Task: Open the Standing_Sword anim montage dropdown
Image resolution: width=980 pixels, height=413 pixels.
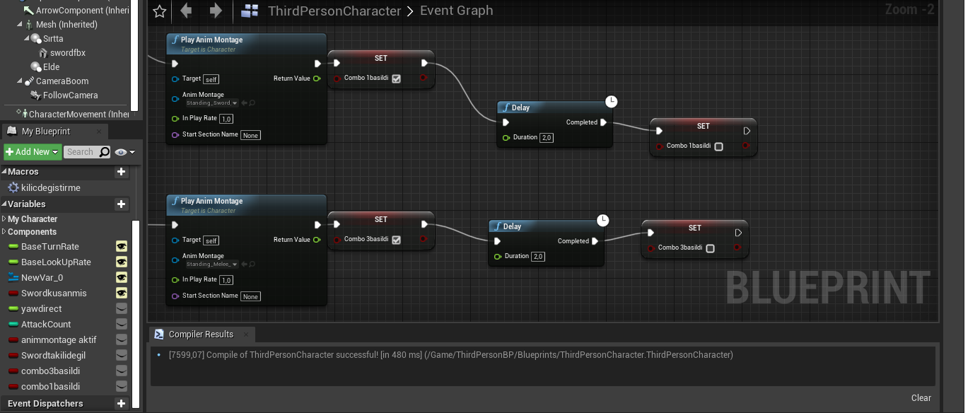Action: click(211, 103)
